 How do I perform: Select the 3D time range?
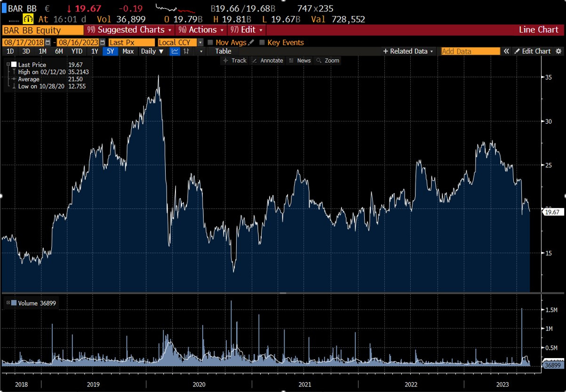tap(26, 51)
